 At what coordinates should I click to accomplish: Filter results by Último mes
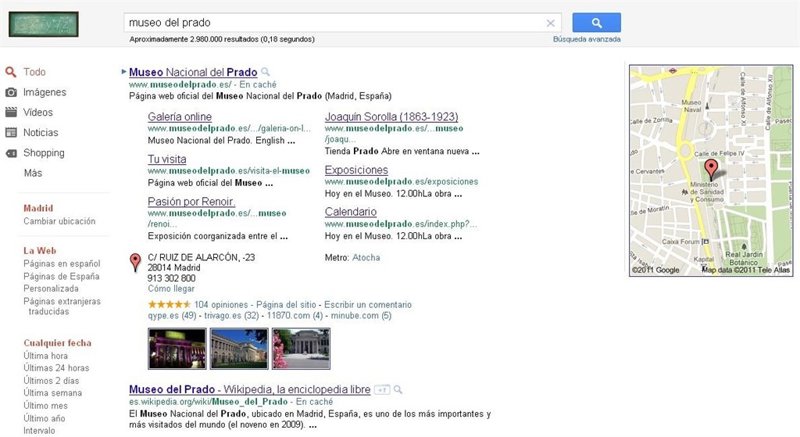[x=45, y=406]
